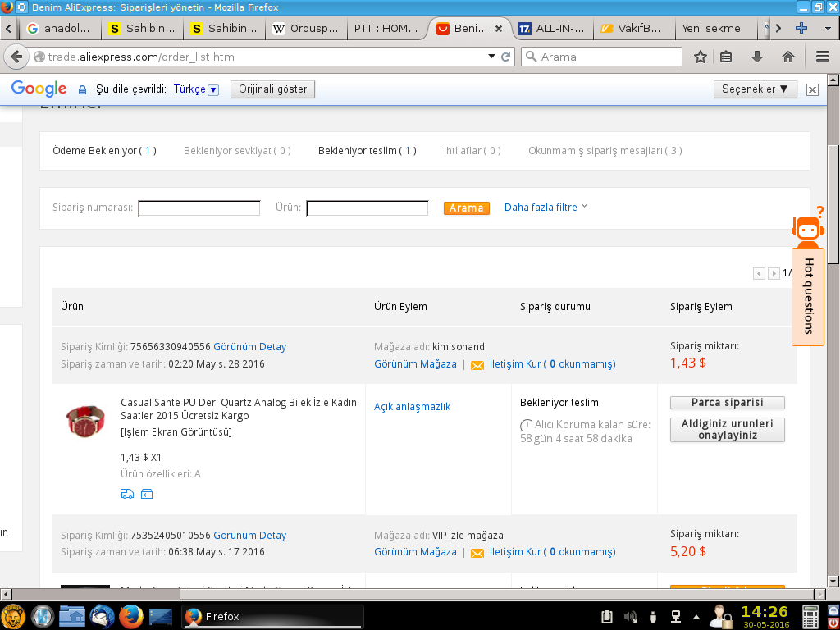Switch to the Ordusp... Wikipedia tab
Screen dimensions: 840x630
point(306,29)
